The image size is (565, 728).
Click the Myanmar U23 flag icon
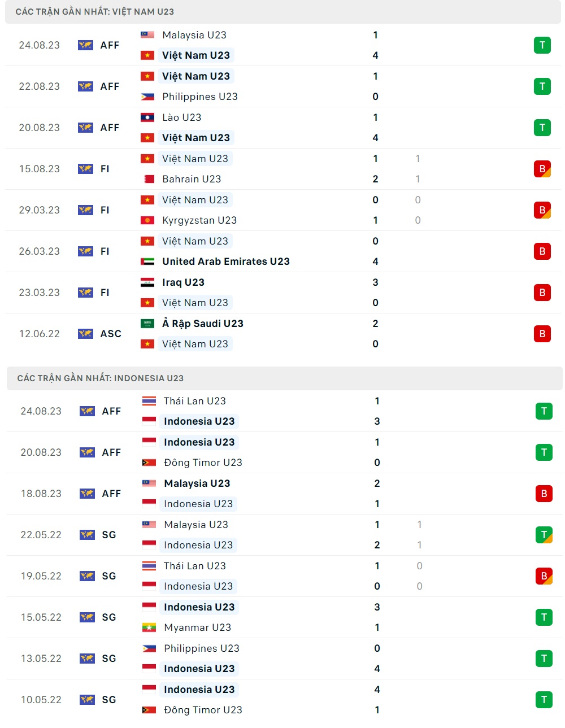coord(148,627)
